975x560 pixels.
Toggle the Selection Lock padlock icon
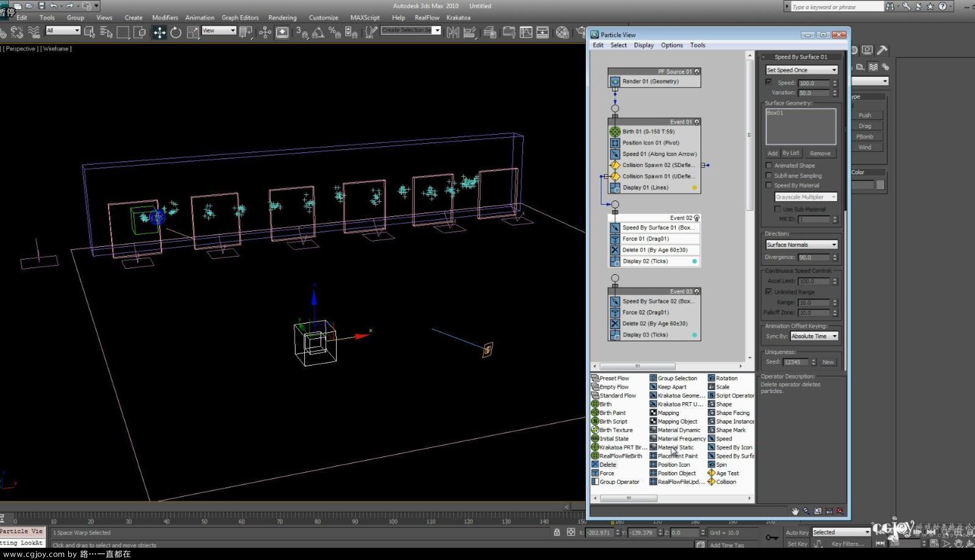point(557,532)
